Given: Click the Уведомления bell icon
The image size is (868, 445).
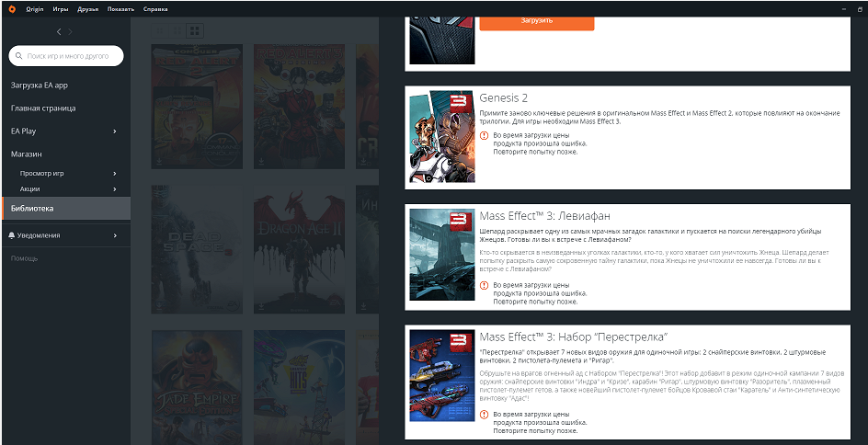Looking at the screenshot, I should point(12,235).
